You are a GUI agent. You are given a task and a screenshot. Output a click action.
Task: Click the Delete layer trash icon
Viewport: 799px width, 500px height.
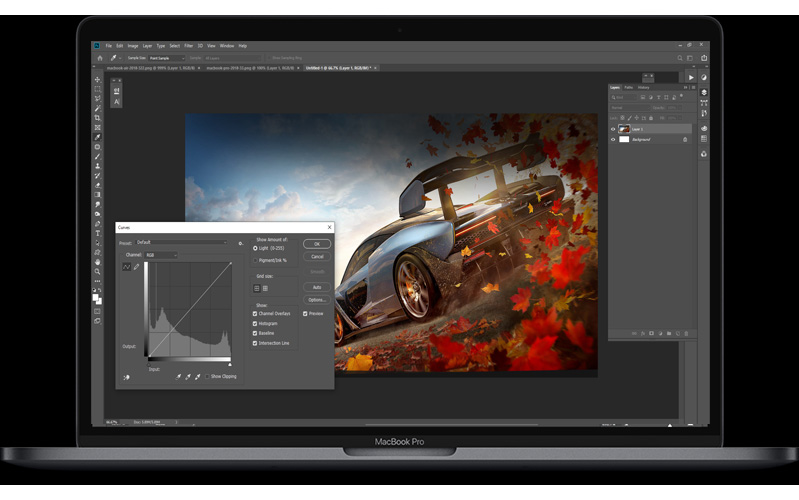(686, 333)
